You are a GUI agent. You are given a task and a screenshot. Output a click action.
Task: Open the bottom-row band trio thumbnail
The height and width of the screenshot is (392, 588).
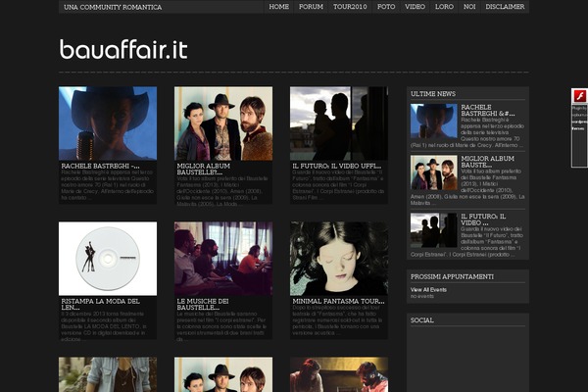223,374
